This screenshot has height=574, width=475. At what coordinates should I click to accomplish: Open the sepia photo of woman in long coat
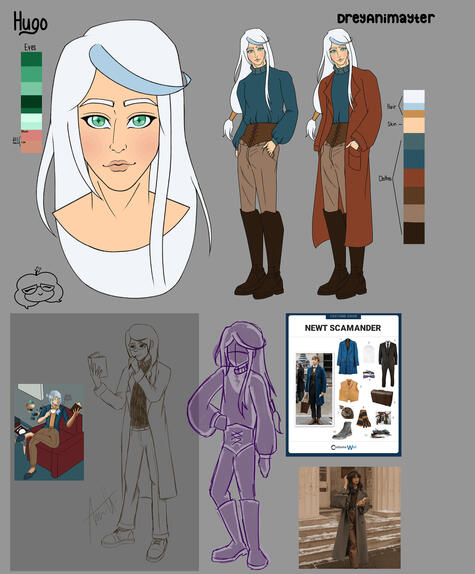[x=349, y=517]
